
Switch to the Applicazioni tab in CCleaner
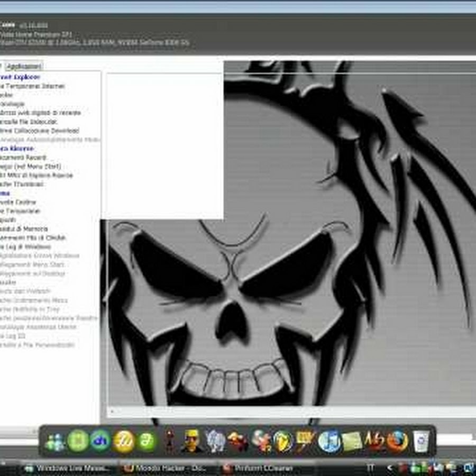(24, 66)
